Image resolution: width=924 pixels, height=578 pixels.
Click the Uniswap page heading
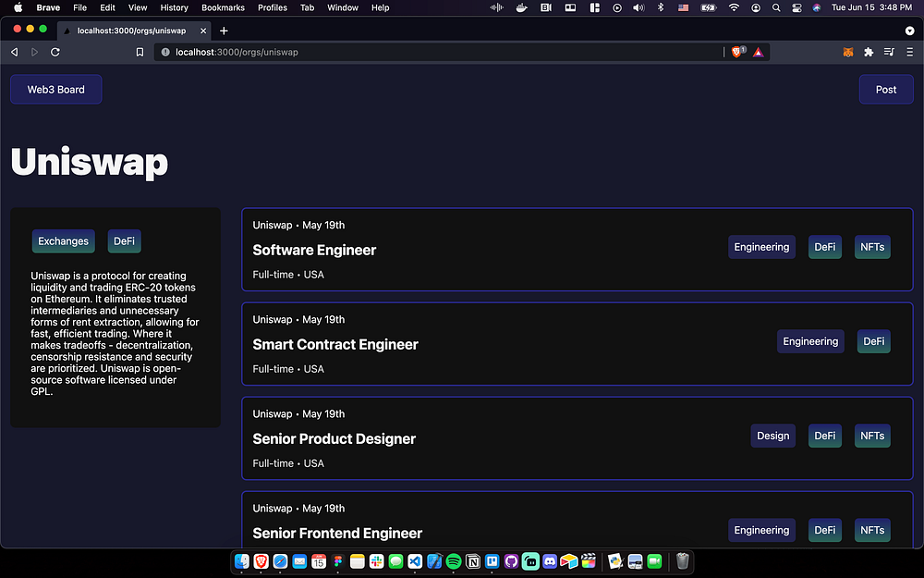tap(90, 163)
